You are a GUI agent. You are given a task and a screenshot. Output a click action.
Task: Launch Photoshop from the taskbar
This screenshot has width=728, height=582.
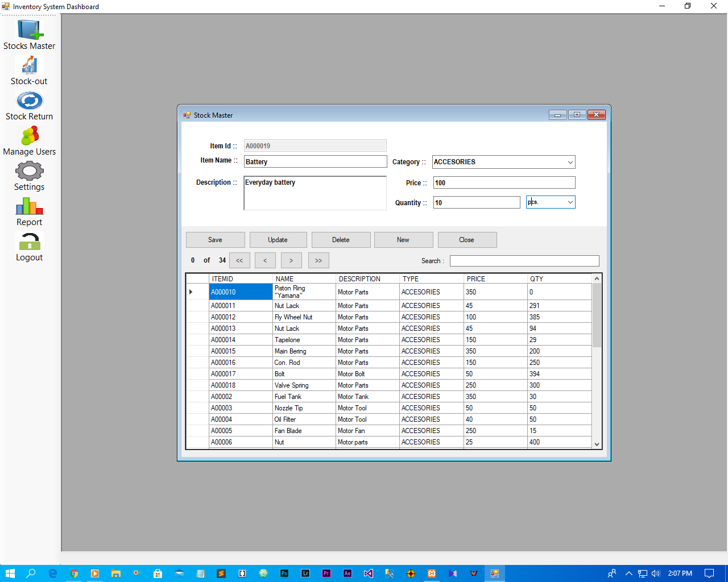[284, 573]
